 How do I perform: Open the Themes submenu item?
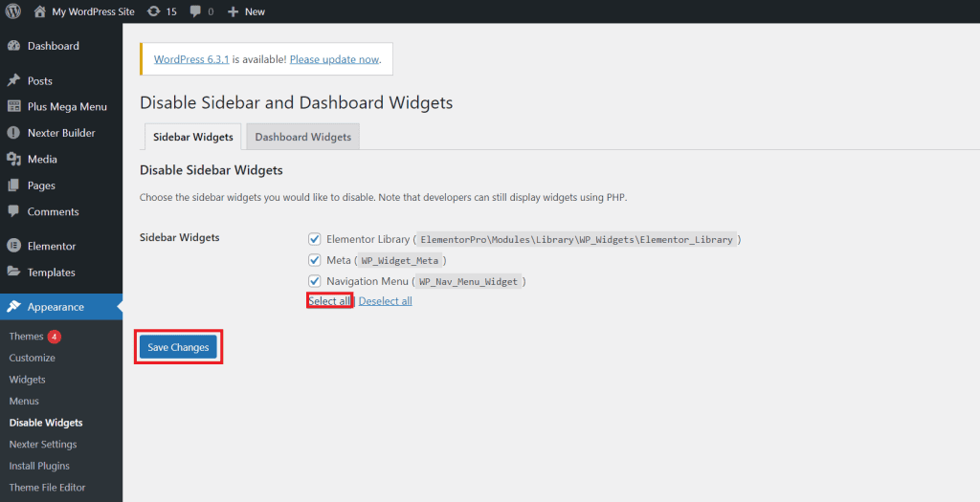coord(26,336)
